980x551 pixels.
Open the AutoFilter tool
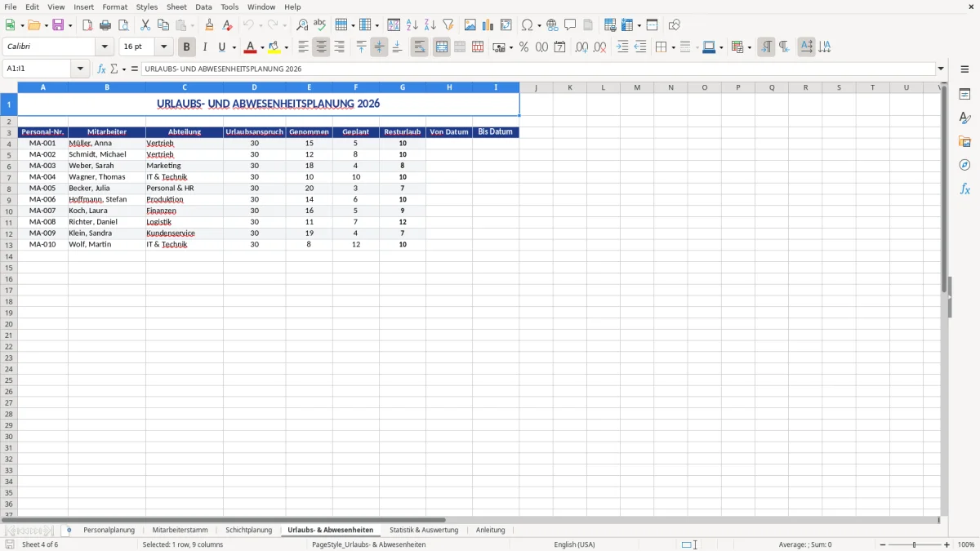point(448,24)
